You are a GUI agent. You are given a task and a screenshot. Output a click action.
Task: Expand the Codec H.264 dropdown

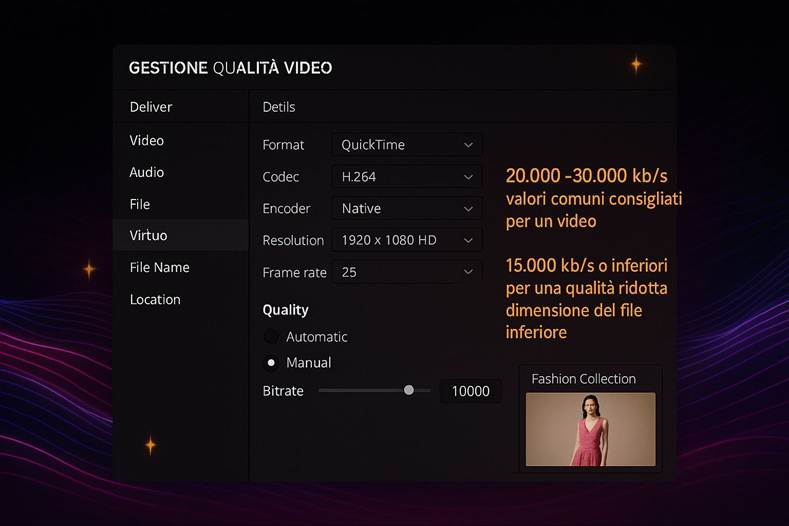[x=406, y=177]
